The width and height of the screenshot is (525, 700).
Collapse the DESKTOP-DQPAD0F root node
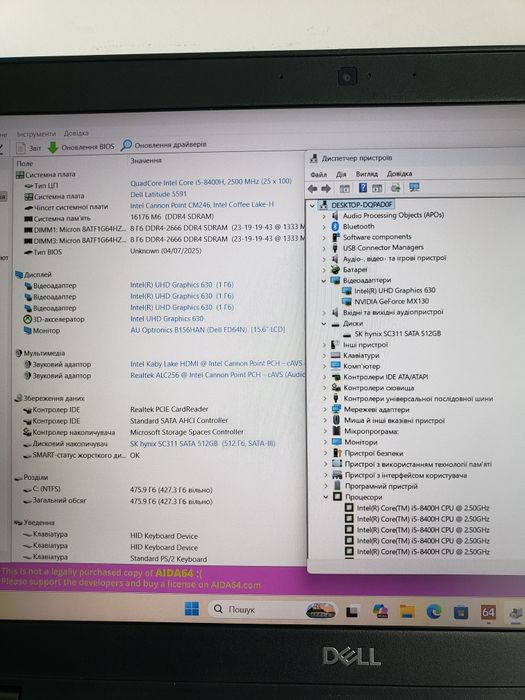(x=312, y=205)
